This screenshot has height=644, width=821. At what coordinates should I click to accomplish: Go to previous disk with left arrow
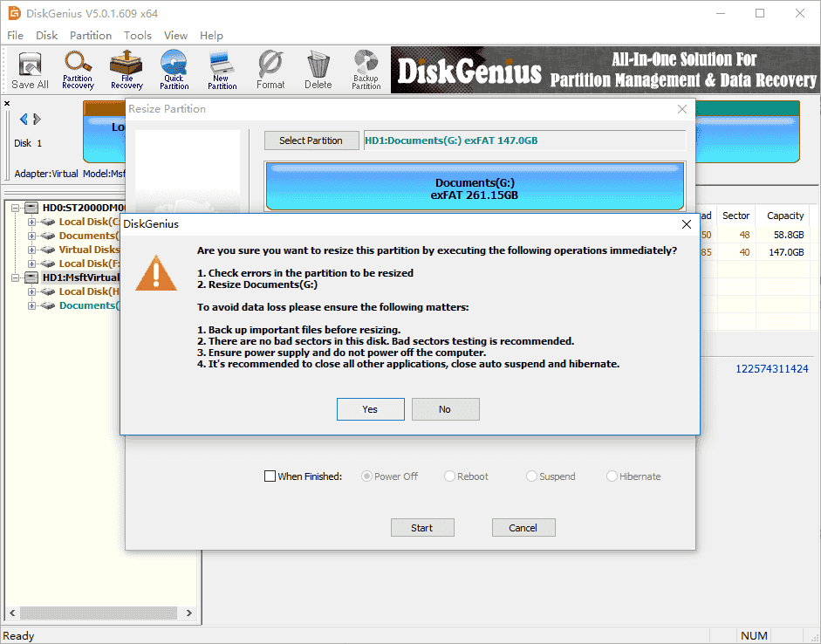point(23,120)
